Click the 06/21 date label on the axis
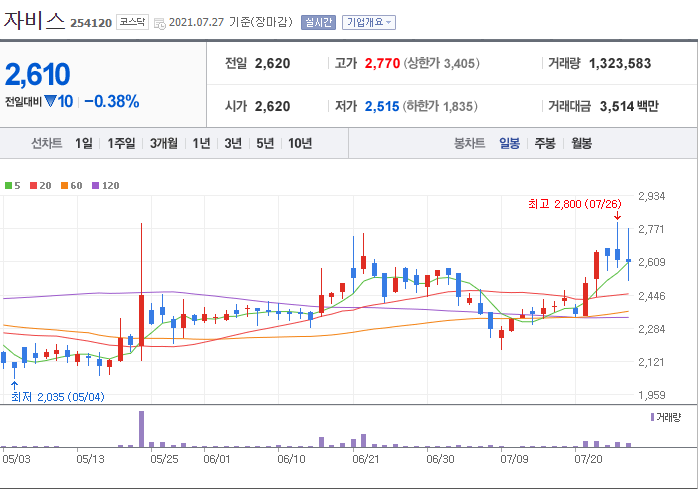Viewport: 698px width, 489px height. tap(366, 459)
